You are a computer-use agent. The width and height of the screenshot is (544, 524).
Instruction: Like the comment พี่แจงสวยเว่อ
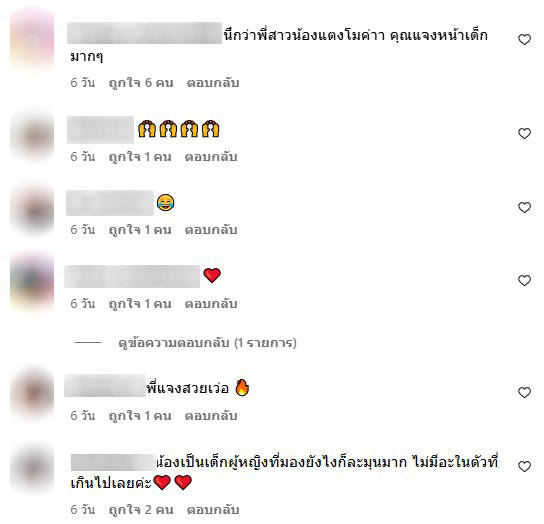coord(524,392)
